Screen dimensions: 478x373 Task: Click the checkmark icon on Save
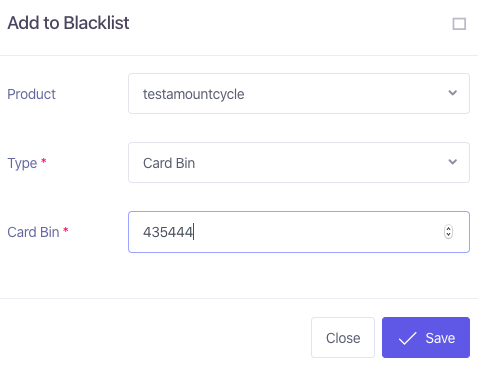click(x=407, y=338)
